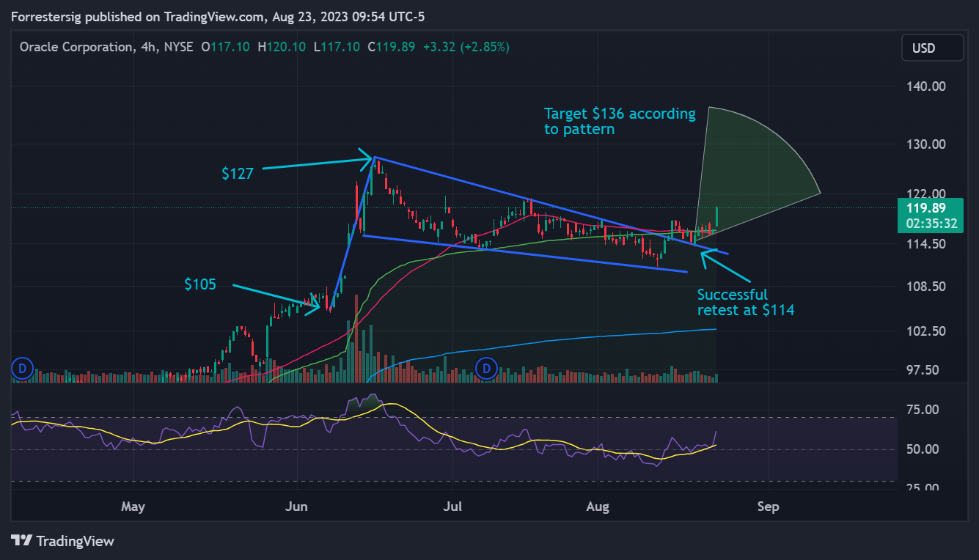Select the Successful retest at $114 text
This screenshot has height=560, width=979.
746,302
